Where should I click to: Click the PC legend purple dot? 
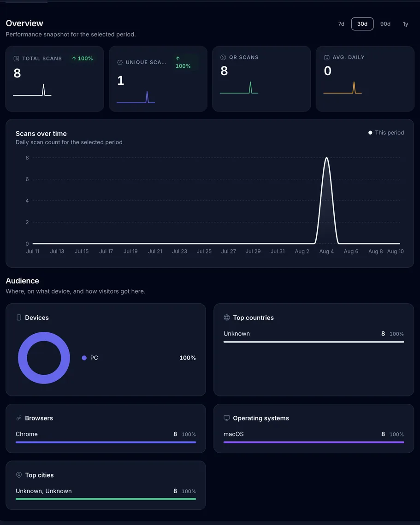[84, 358]
